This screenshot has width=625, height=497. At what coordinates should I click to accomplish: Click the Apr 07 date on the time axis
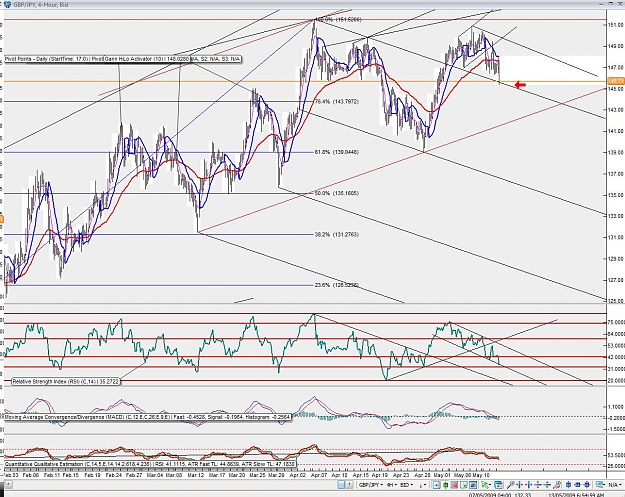pos(318,475)
